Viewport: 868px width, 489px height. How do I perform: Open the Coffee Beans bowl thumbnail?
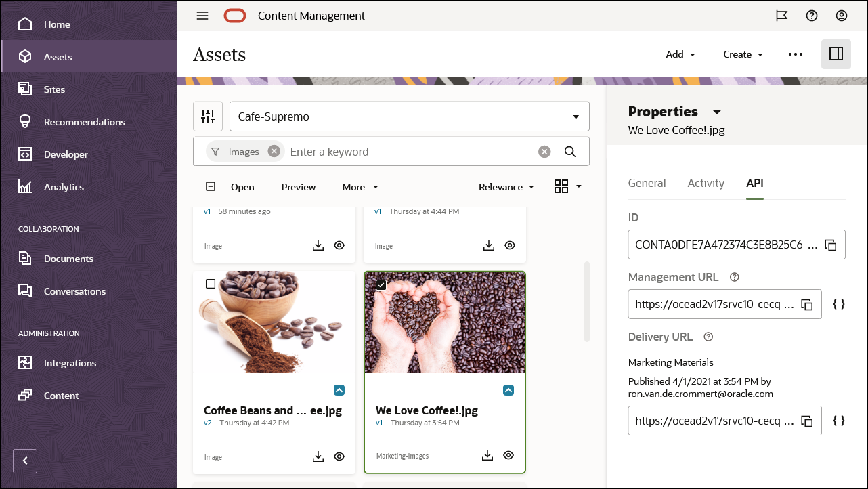click(x=274, y=322)
